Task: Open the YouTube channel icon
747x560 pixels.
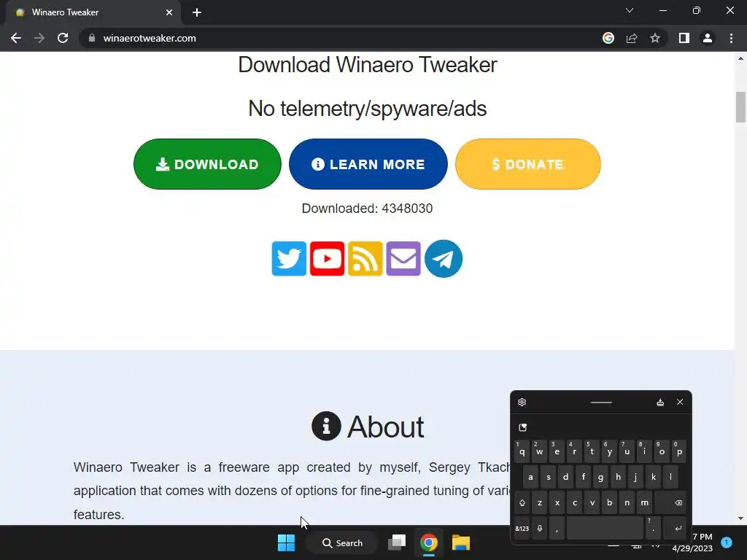Action: (x=327, y=259)
